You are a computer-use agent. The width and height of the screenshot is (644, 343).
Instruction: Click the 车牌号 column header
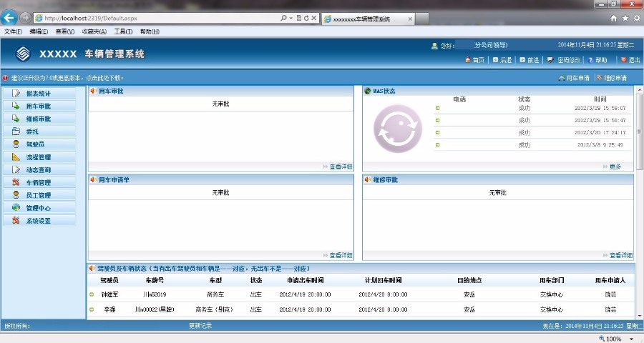155,280
